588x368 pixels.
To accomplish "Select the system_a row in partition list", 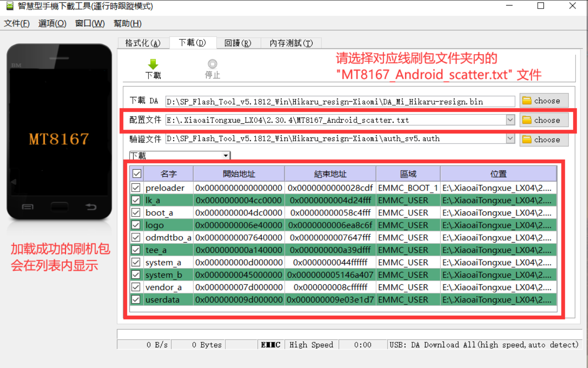I will point(168,262).
